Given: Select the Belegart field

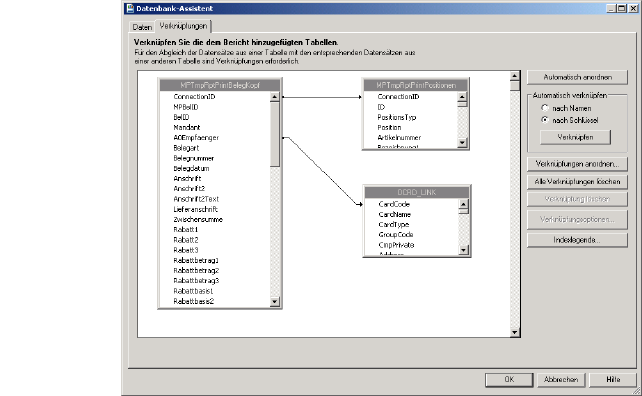Looking at the screenshot, I should pos(186,148).
